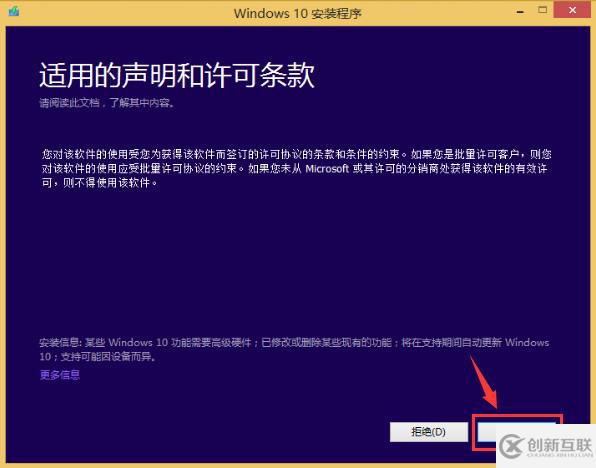Click the subtitle 请阅读此文档，了解其中内容

pos(107,103)
